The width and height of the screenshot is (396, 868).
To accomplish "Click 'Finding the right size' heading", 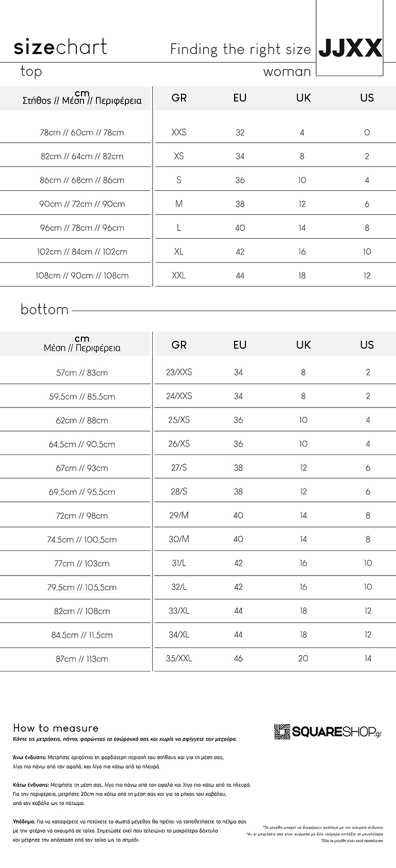I will click(241, 50).
